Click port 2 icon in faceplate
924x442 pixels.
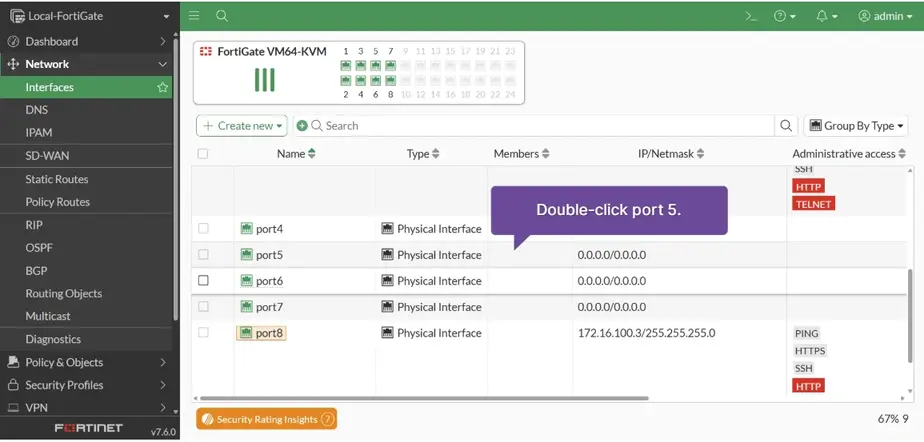pos(346,80)
